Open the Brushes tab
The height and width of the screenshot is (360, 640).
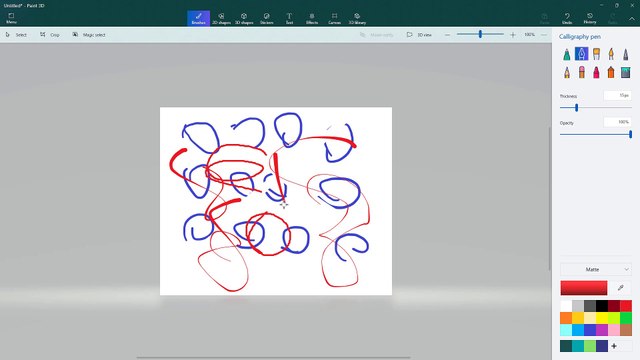click(198, 18)
